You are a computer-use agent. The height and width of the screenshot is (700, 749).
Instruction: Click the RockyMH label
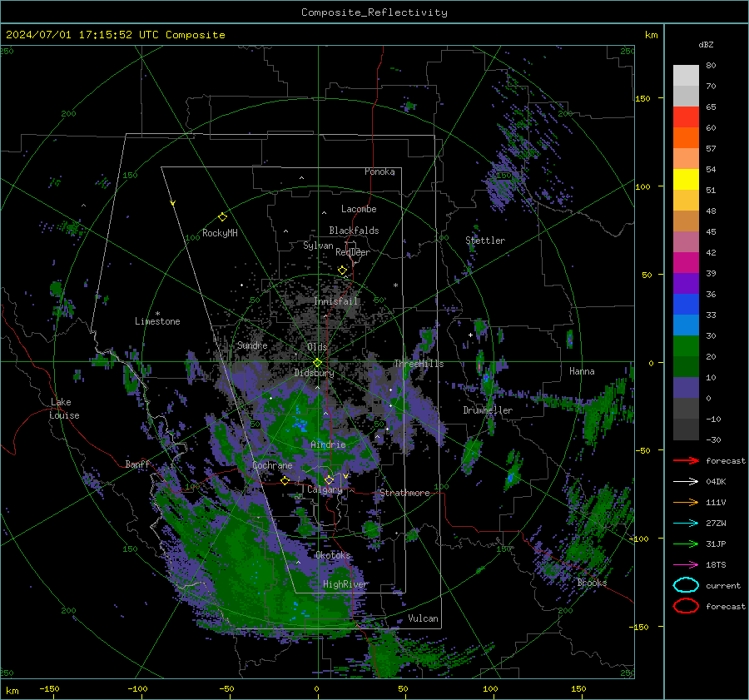coord(220,233)
